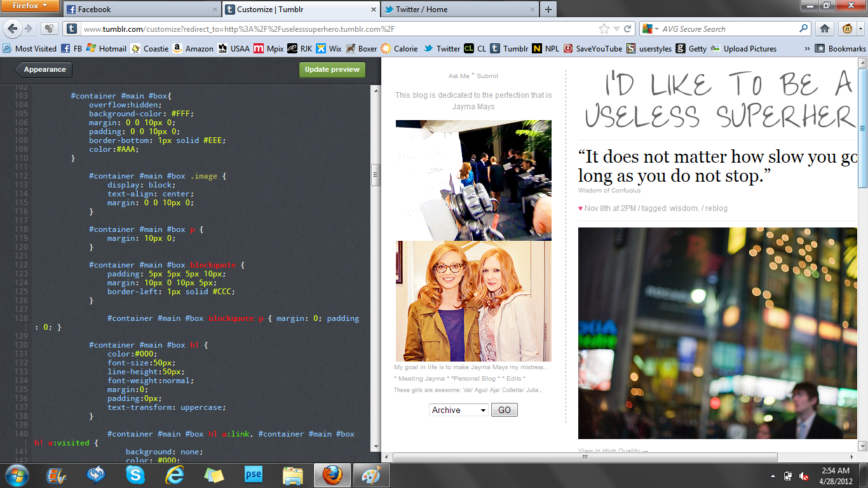The height and width of the screenshot is (488, 868).
Task: Show more bookmarks with the overflow chevron
Action: pos(807,48)
